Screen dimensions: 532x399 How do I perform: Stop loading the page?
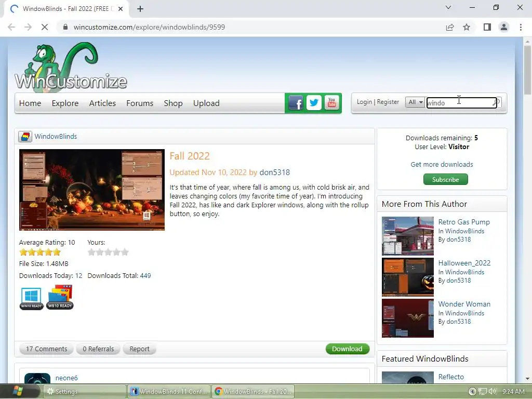pyautogui.click(x=45, y=27)
